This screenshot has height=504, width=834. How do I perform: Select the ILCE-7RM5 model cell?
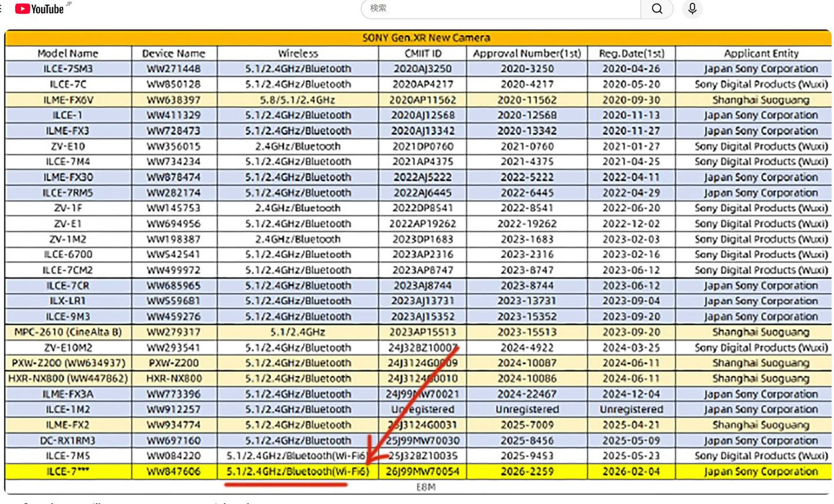click(x=68, y=193)
